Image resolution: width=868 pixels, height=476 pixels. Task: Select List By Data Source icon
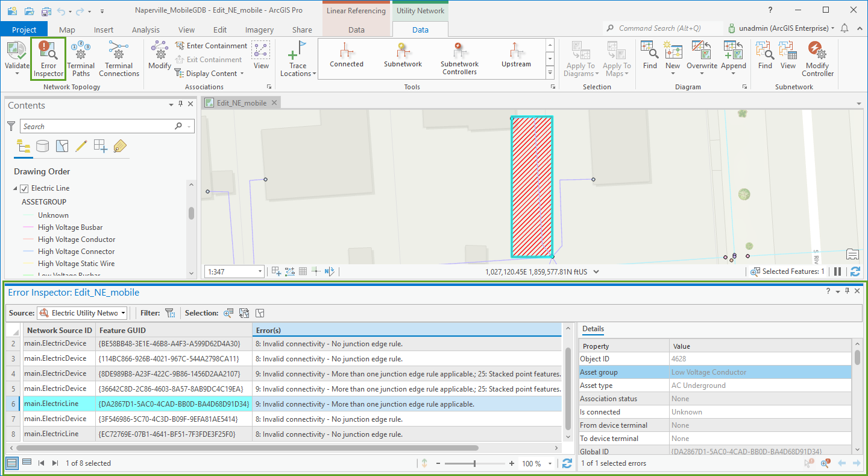(42, 146)
